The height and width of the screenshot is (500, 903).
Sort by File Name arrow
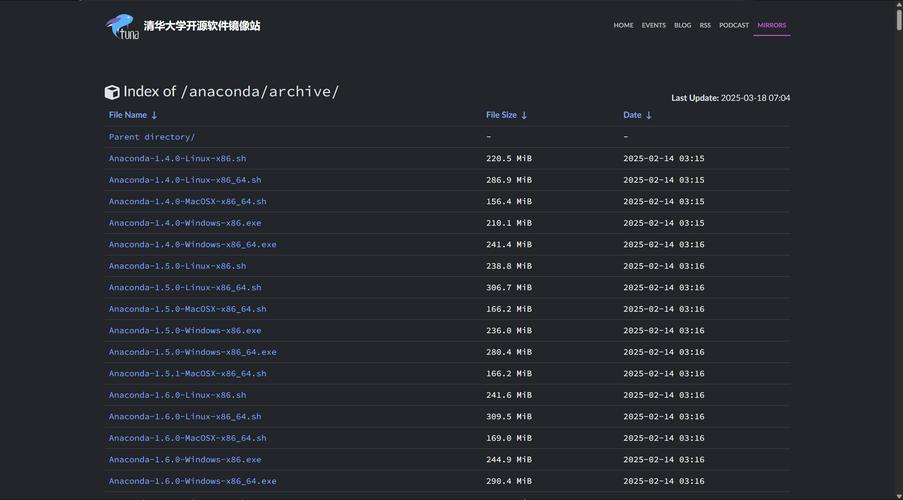point(154,116)
